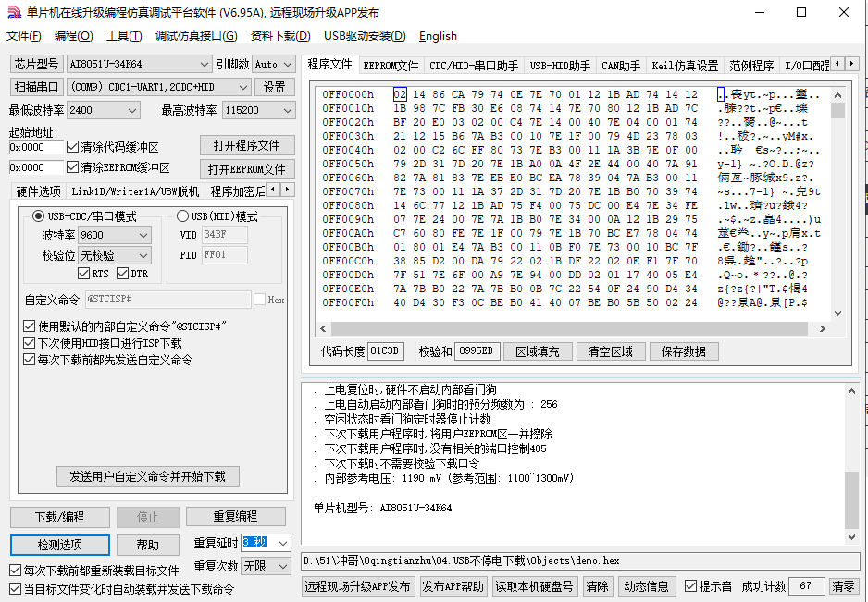The height and width of the screenshot is (602, 868).
Task: Click hardware options tab strip right arrow
Action: coord(287,190)
